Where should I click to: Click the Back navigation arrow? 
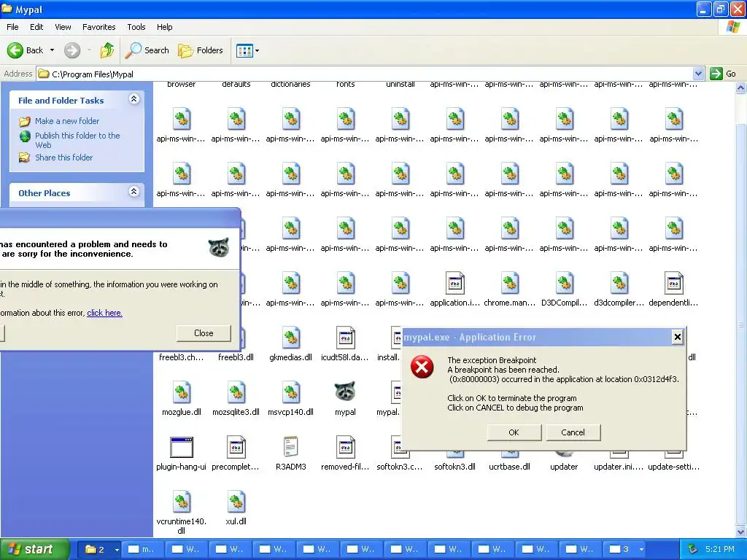pos(15,50)
